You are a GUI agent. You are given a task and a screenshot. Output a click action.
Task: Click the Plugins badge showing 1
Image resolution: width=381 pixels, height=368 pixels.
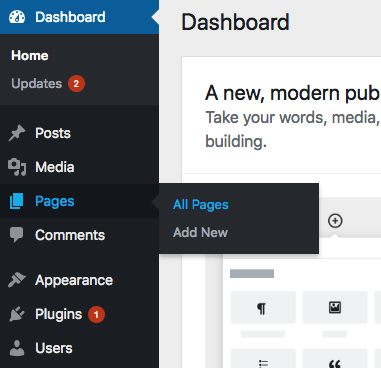pyautogui.click(x=96, y=314)
